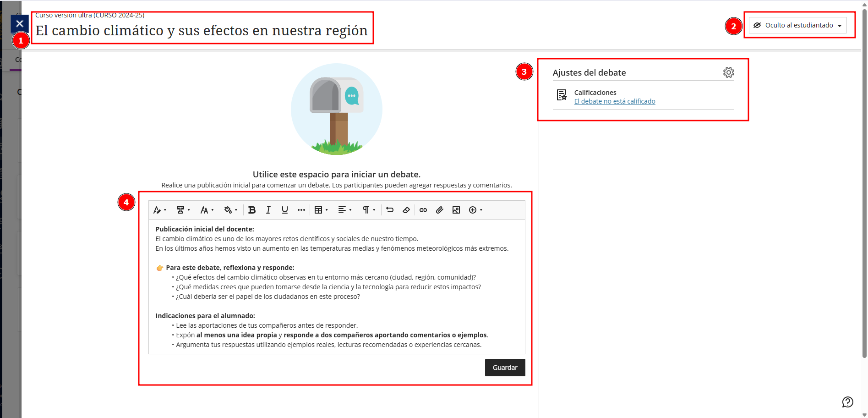Open the insert content plus menu
The height and width of the screenshot is (418, 868).
[475, 210]
